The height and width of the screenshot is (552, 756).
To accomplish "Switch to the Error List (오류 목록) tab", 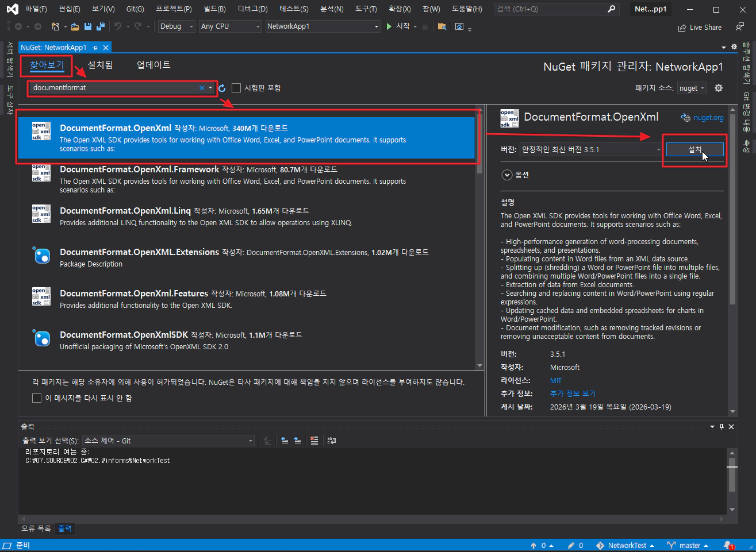I will point(36,528).
